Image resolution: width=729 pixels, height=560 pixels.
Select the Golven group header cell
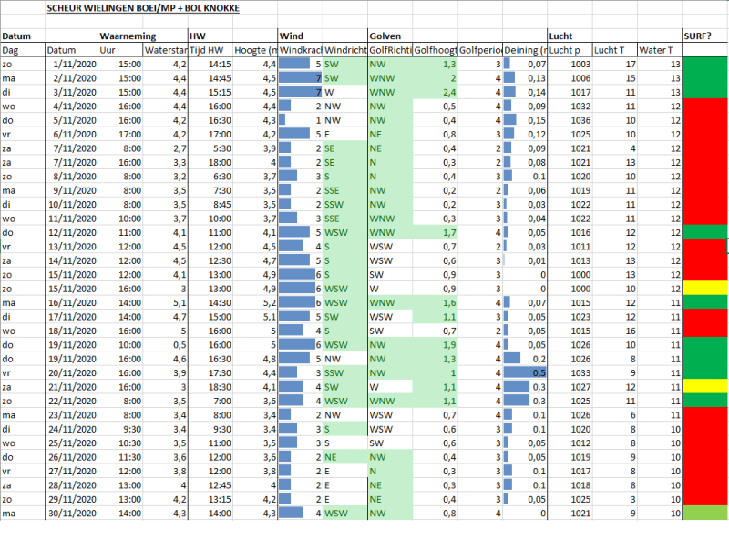pos(390,36)
